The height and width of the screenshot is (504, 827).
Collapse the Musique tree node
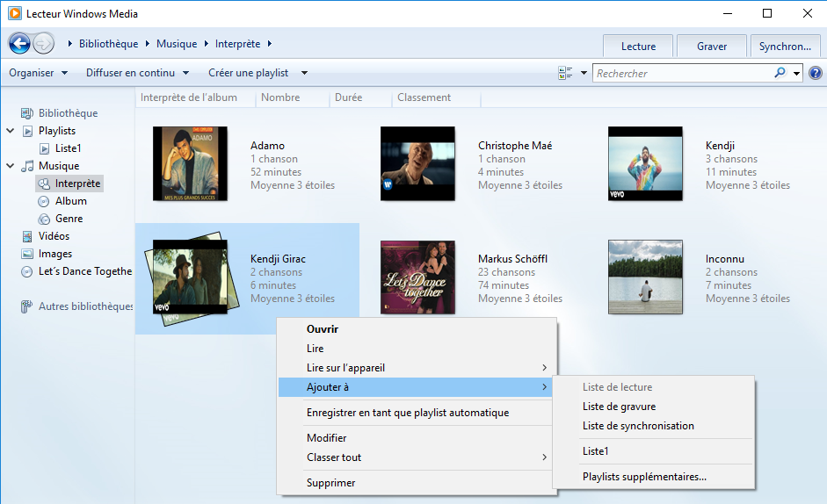[x=10, y=166]
